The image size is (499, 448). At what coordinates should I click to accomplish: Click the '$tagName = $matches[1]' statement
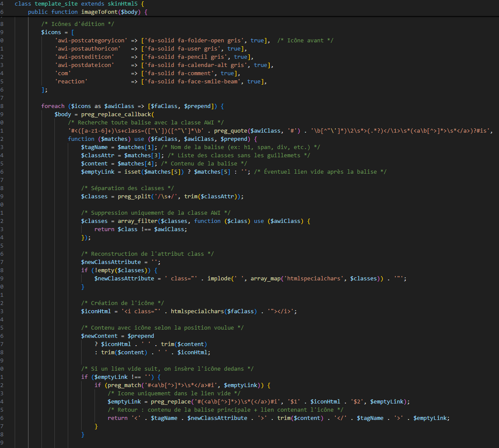[119, 147]
